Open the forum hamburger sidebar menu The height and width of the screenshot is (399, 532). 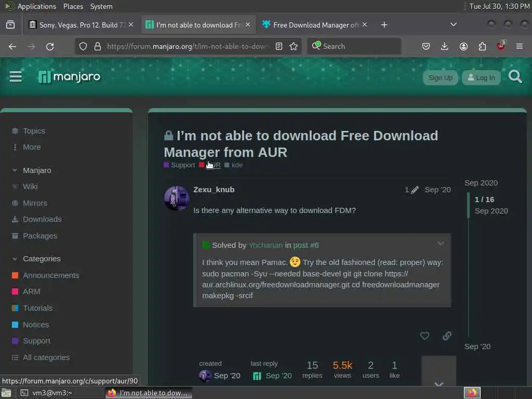[x=16, y=77]
